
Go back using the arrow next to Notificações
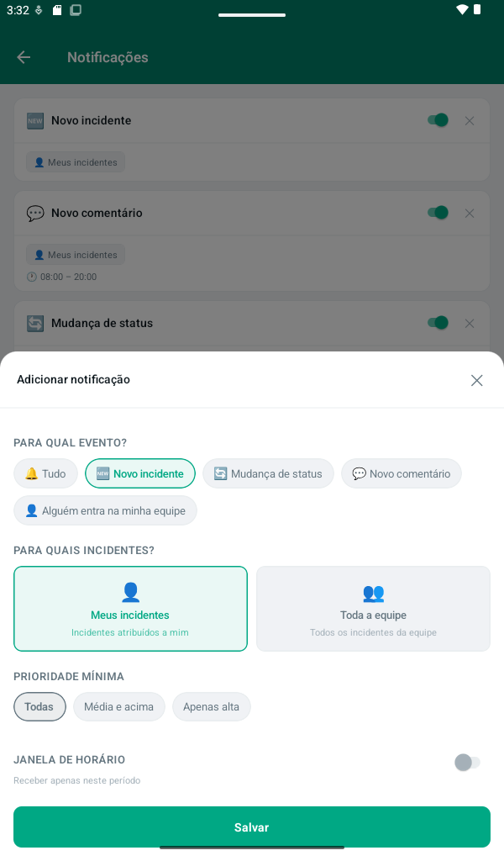[24, 57]
